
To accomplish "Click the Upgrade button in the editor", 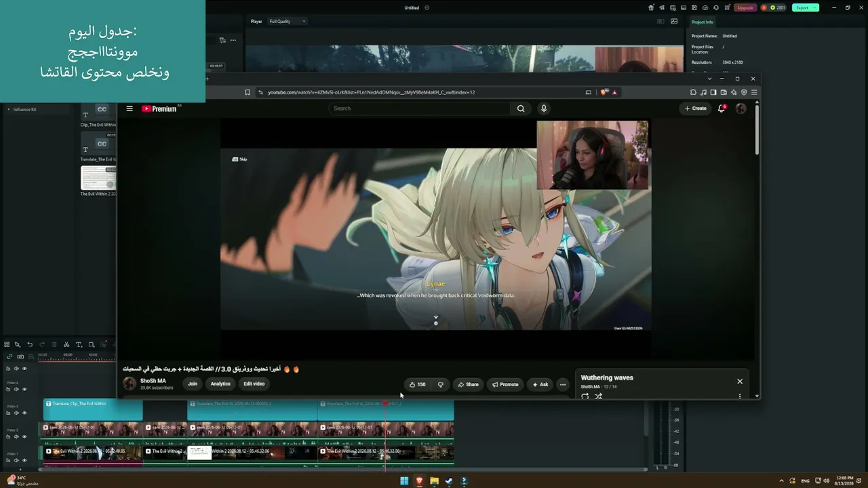I will (x=745, y=7).
